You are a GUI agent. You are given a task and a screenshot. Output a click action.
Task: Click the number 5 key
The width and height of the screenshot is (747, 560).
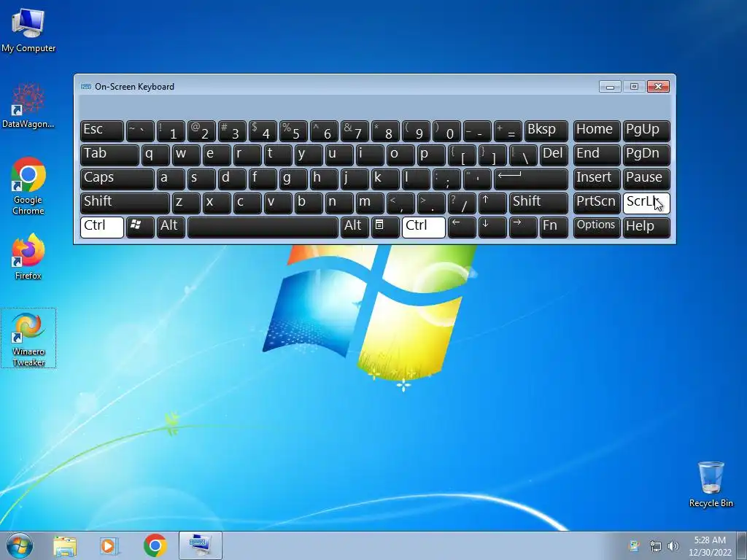(293, 131)
